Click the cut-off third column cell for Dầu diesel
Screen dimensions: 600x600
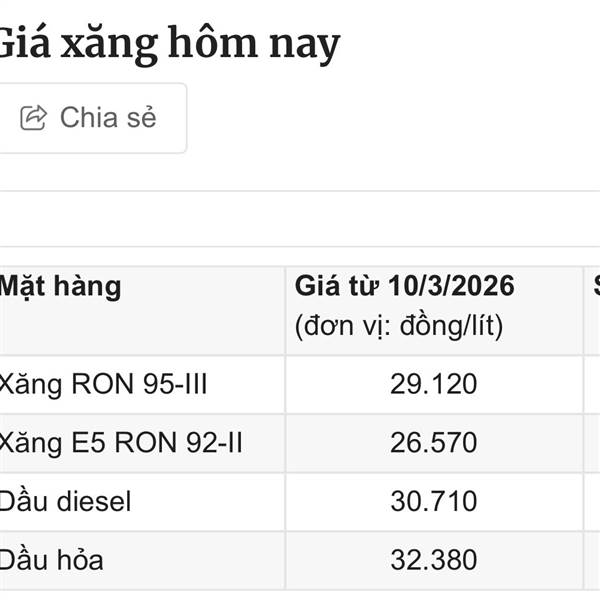592,501
